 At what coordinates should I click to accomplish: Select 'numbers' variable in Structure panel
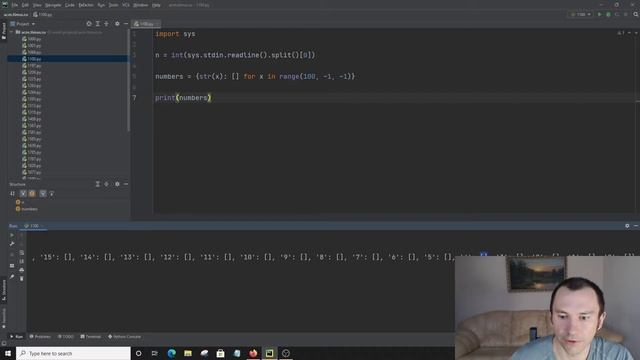tap(27, 209)
